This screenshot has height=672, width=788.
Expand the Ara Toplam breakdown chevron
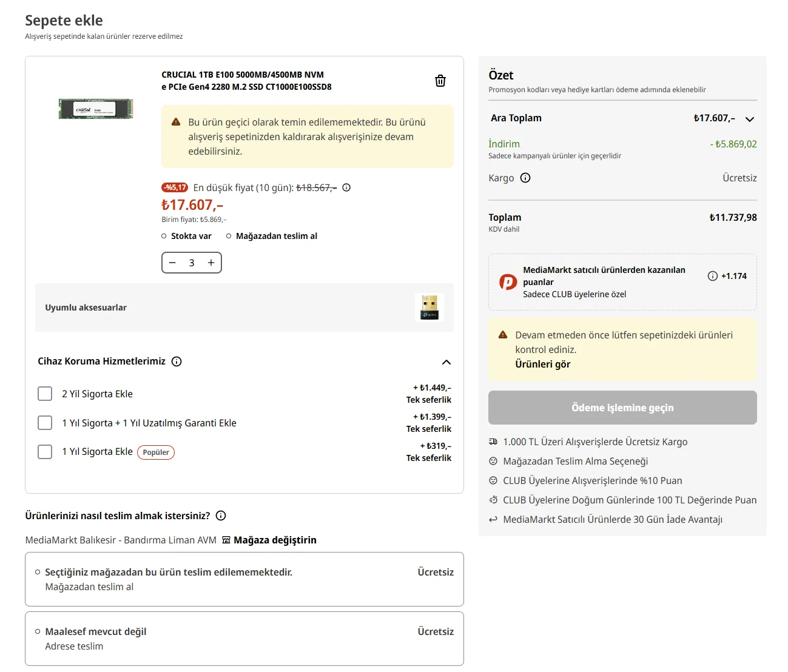tap(750, 119)
